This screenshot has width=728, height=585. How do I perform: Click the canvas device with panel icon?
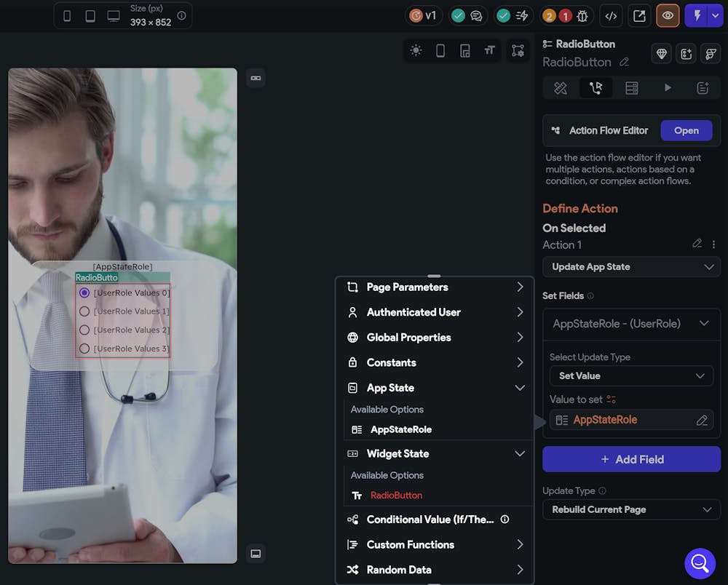click(x=464, y=50)
